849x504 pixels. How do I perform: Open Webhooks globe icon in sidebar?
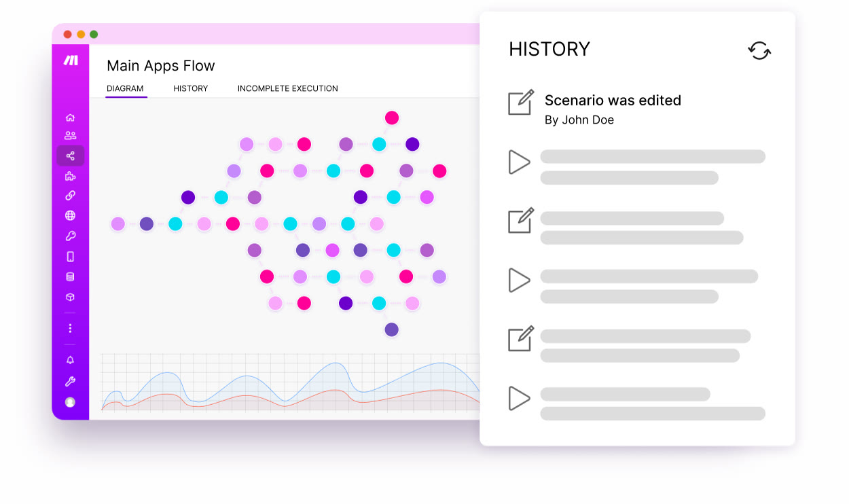point(70,216)
